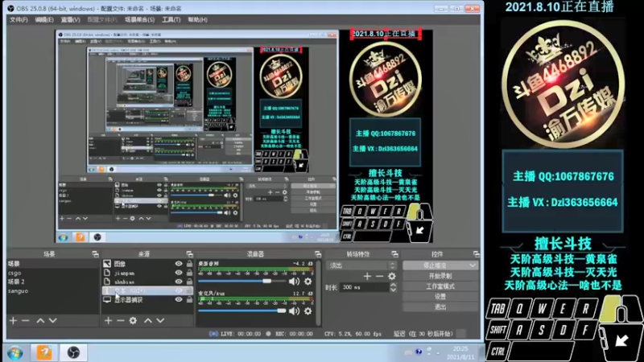
Task: Increase the 时长 duration with up arrow
Action: (x=393, y=285)
